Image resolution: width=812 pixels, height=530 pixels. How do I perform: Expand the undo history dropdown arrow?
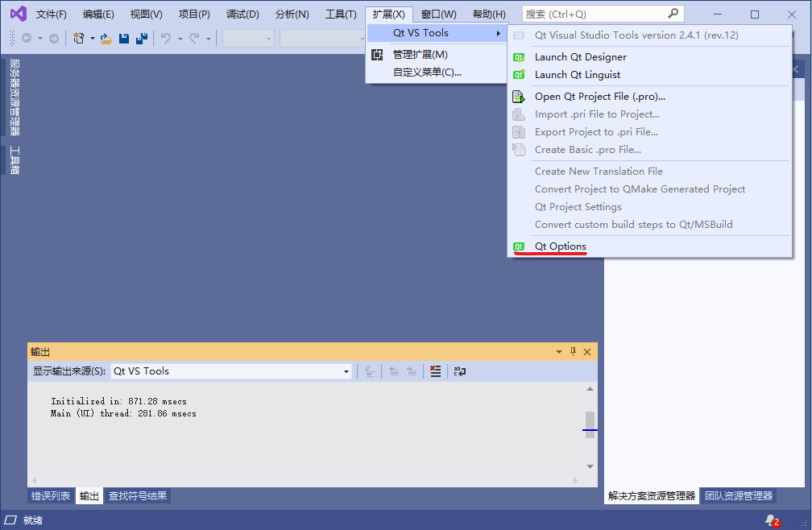coord(180,39)
